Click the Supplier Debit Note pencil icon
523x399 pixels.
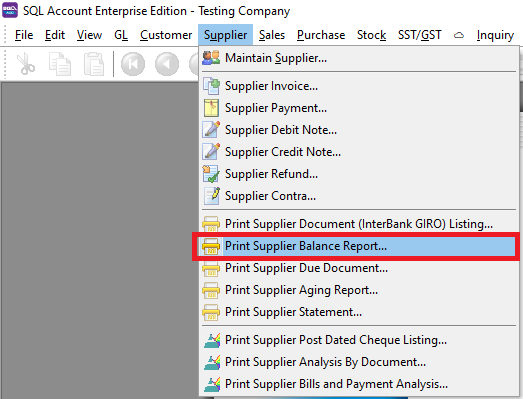tap(211, 130)
